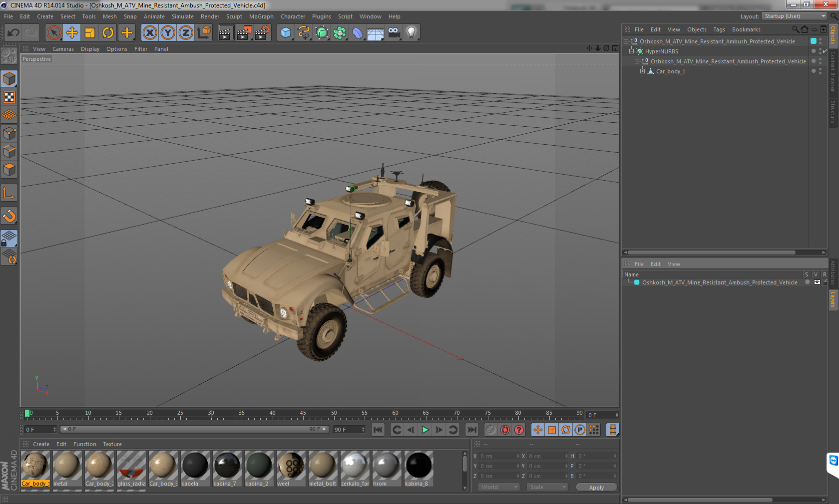Go to end of animation
839x504 pixels.
471,430
